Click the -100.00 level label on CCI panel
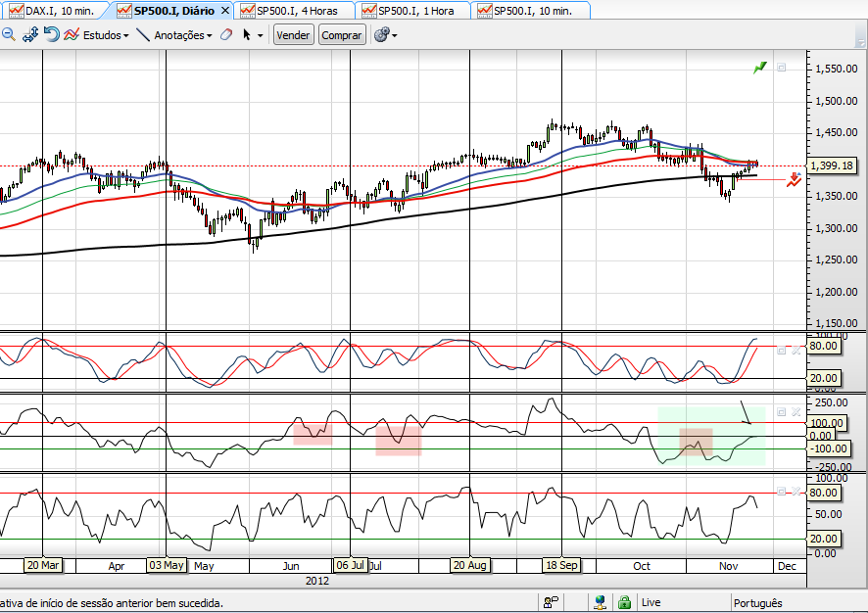Screen dimensions: 868x613 click(x=827, y=448)
